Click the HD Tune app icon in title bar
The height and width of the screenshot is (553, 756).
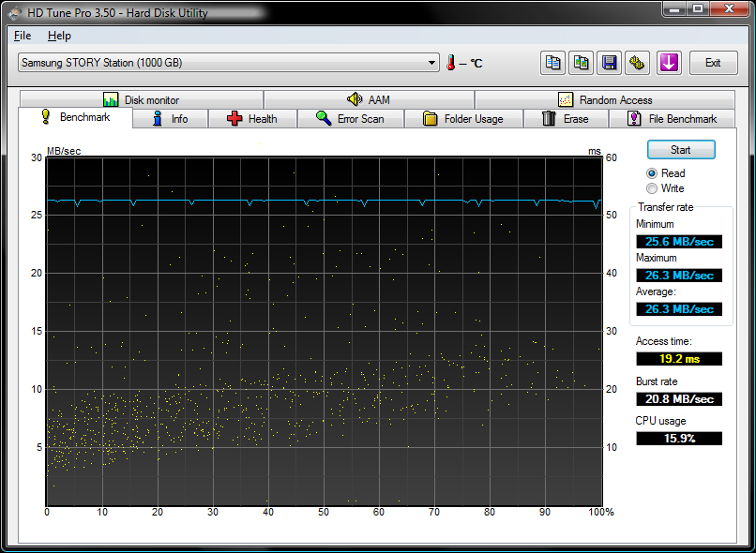tap(14, 13)
